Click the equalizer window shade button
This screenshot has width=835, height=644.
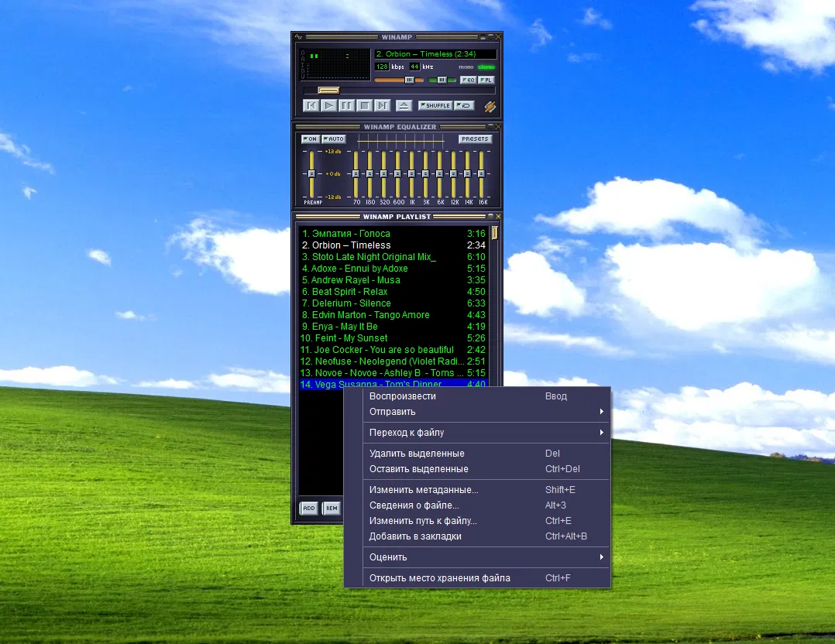(490, 127)
